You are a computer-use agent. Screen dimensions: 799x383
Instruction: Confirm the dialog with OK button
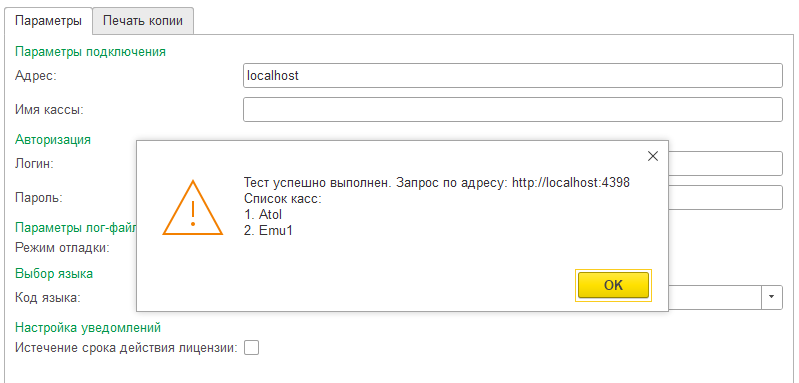613,285
